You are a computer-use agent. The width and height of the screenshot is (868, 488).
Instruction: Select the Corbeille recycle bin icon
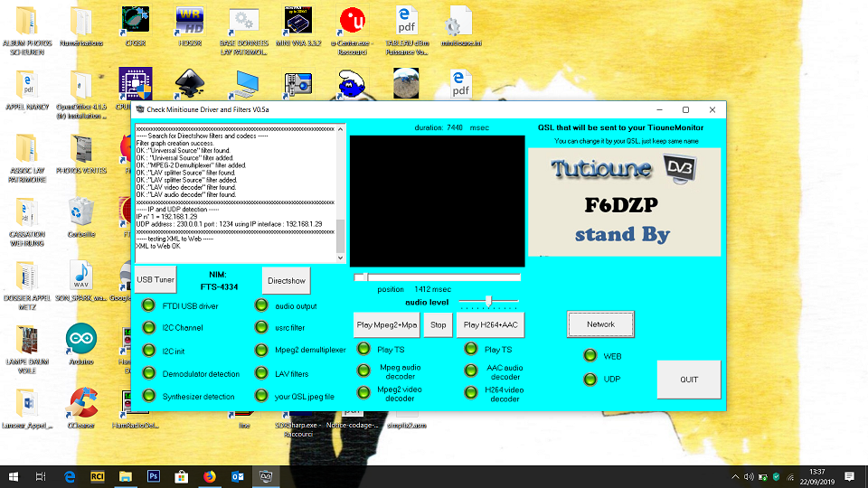point(80,213)
